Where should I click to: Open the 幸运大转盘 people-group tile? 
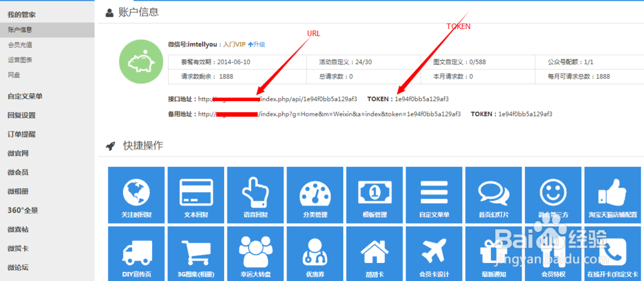(256, 253)
